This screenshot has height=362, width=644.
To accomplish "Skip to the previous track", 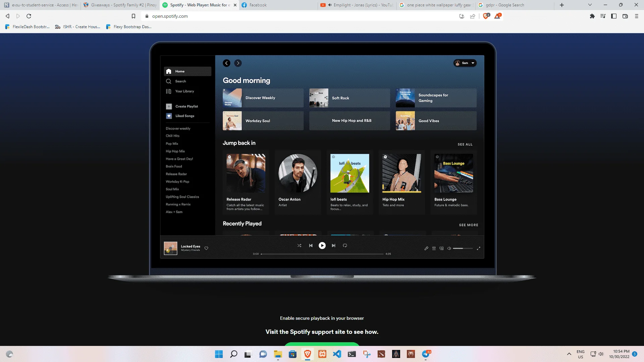I will (x=311, y=246).
